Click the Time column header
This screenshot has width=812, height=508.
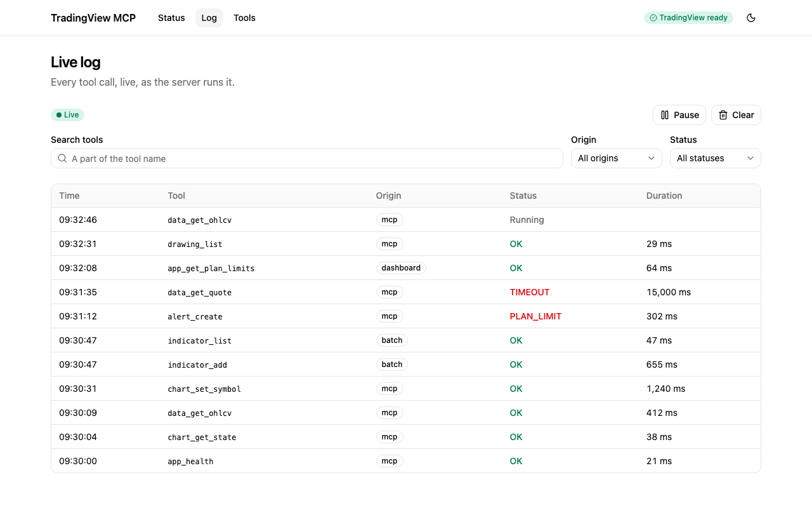tap(69, 196)
